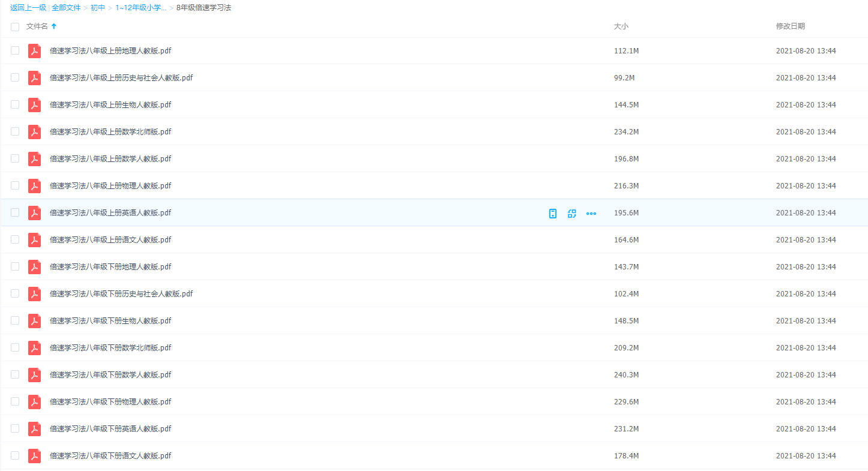Tick the checkbox for 上册语文人教版.pdf

pyautogui.click(x=15, y=240)
